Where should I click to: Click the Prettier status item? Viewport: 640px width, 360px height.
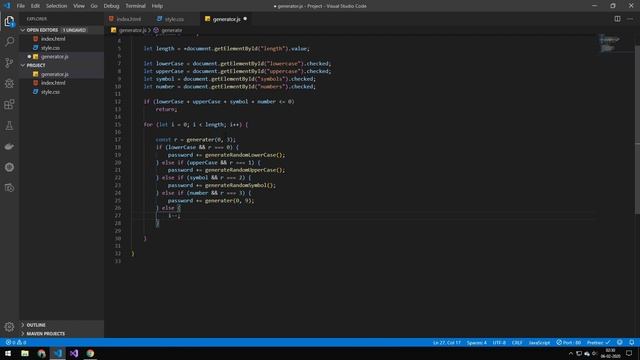pos(598,342)
